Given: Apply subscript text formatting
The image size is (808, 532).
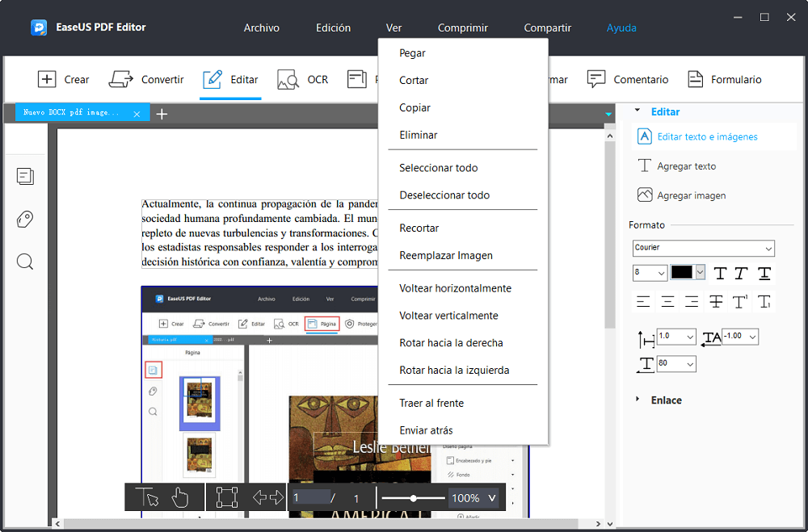Looking at the screenshot, I should coord(764,302).
